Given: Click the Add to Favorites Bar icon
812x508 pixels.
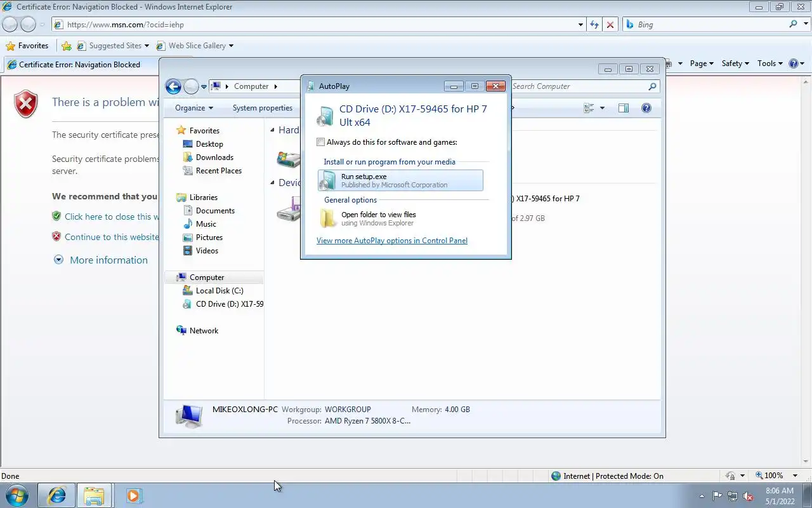Looking at the screenshot, I should [67, 46].
